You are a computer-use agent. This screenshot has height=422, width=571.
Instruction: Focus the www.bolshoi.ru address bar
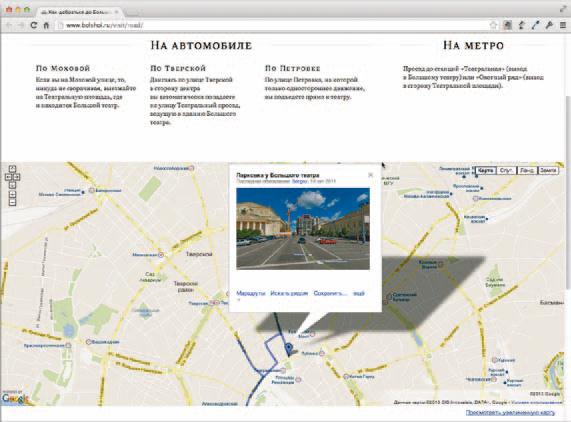(273, 25)
